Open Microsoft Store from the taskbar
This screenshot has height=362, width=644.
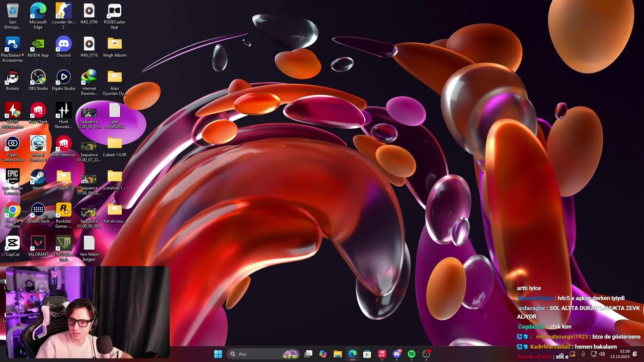tap(367, 354)
